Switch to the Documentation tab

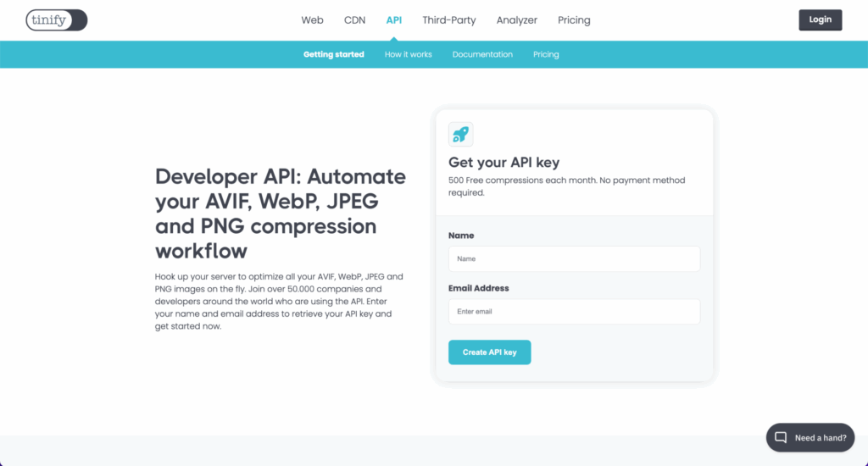click(x=482, y=54)
